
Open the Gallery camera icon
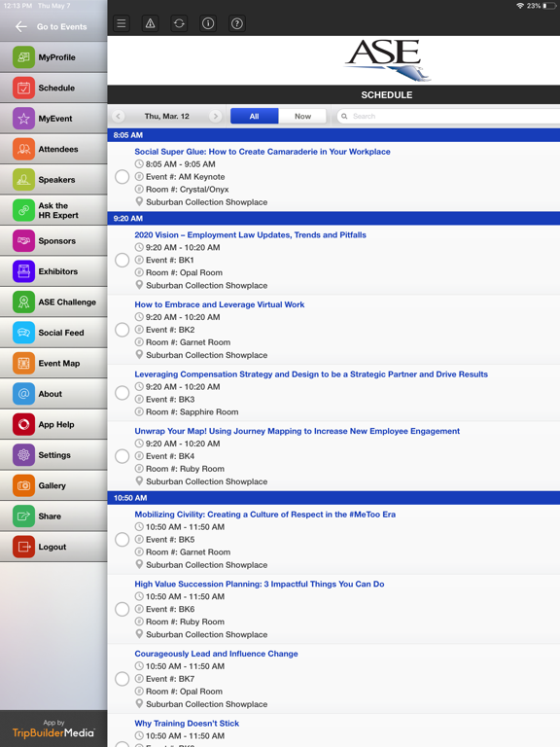23,485
